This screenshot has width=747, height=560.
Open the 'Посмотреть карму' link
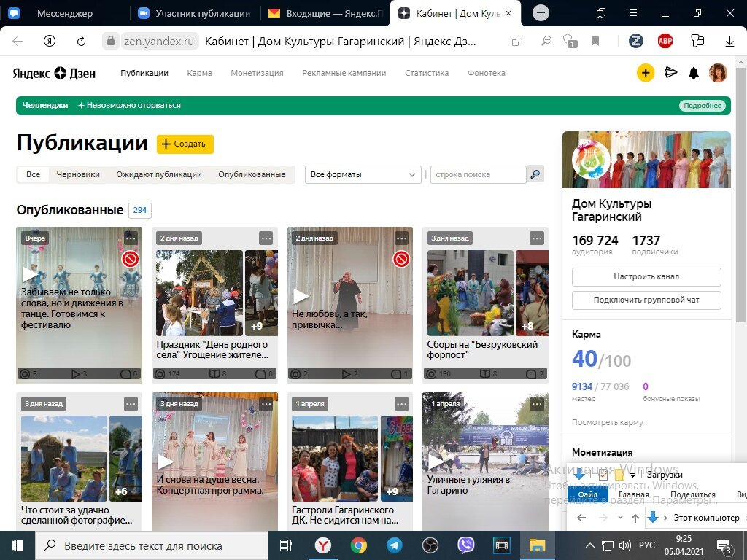pos(608,422)
